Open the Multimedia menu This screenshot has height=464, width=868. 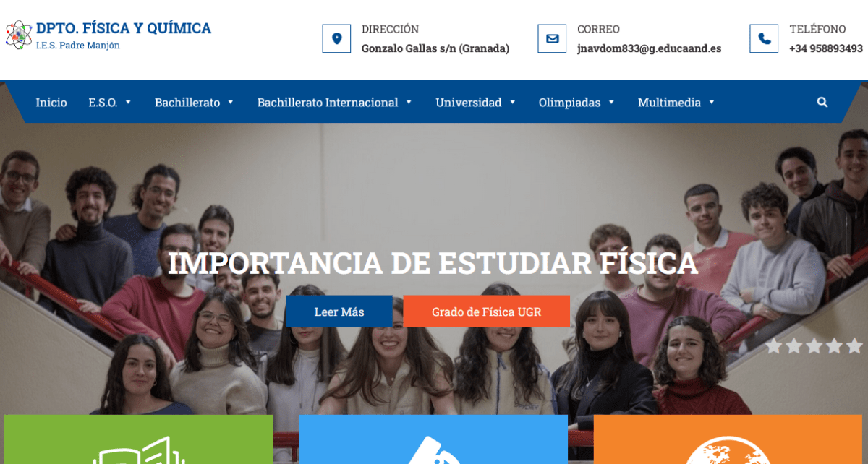(x=676, y=103)
